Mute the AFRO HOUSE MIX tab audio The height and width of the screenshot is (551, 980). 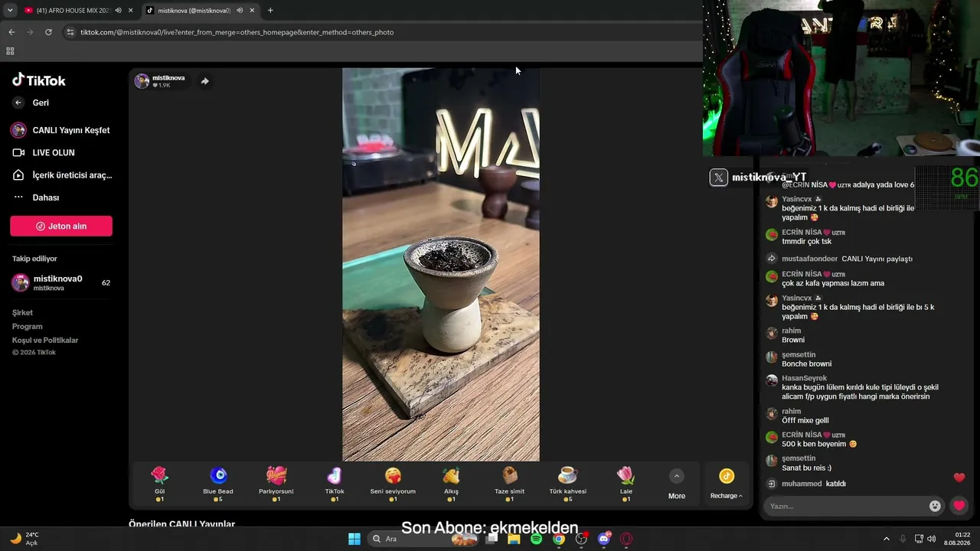[118, 11]
